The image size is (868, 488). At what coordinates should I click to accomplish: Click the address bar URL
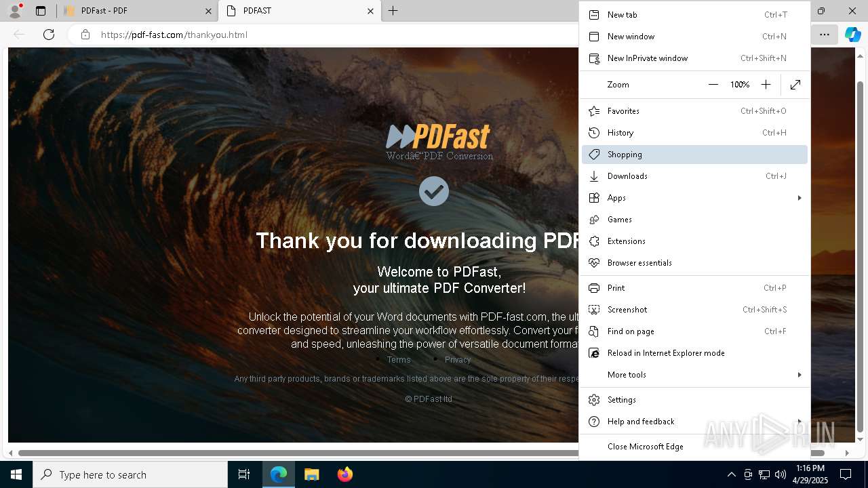coord(174,35)
